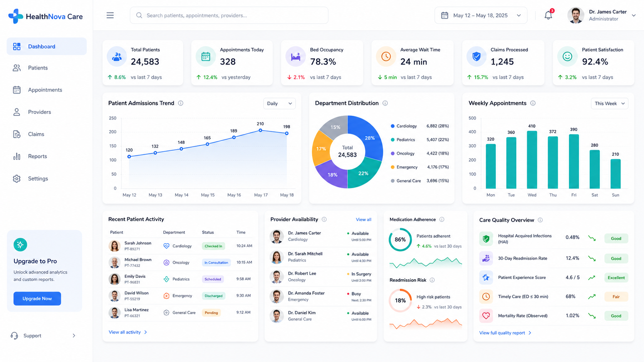Show info for Patient Admissions Trend
This screenshot has height=362, width=644.
point(181,103)
